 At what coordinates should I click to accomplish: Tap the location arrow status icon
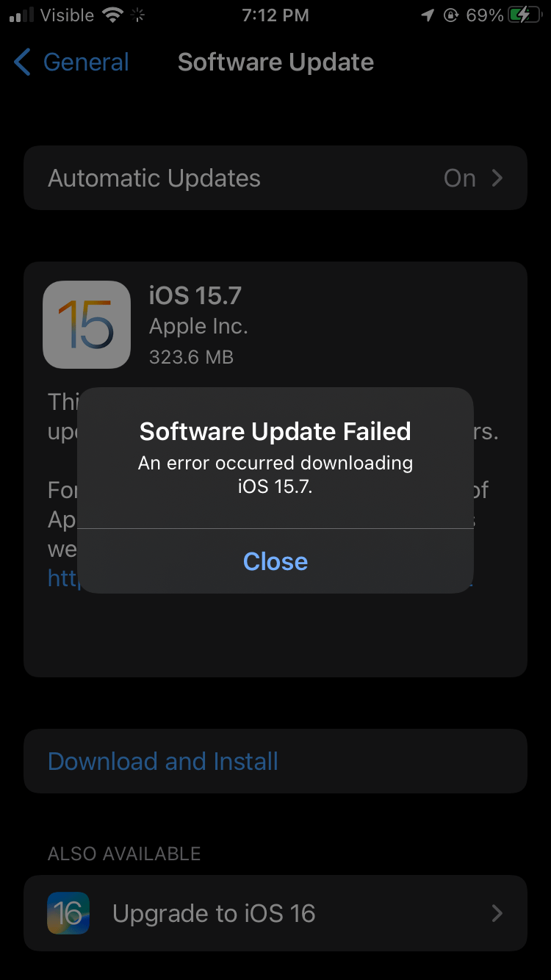pos(428,15)
